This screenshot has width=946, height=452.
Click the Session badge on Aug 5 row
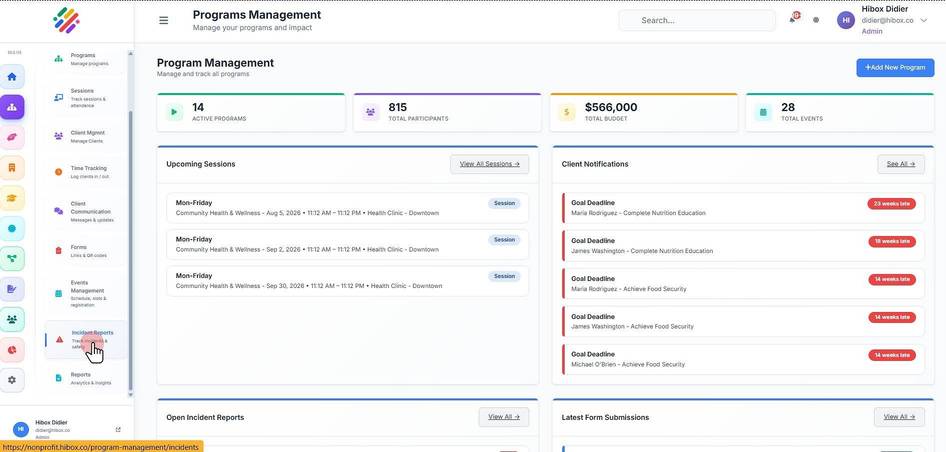pyautogui.click(x=504, y=203)
